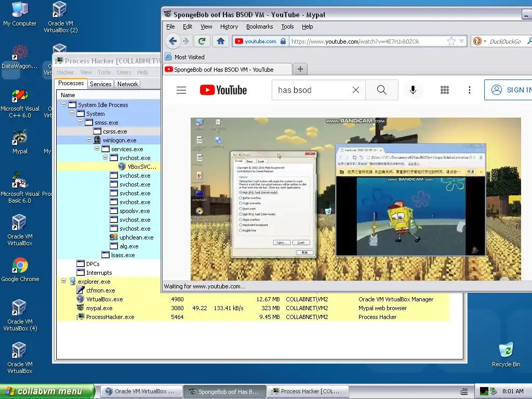Click the padlock site security icon
The width and height of the screenshot is (532, 399).
coord(283,42)
